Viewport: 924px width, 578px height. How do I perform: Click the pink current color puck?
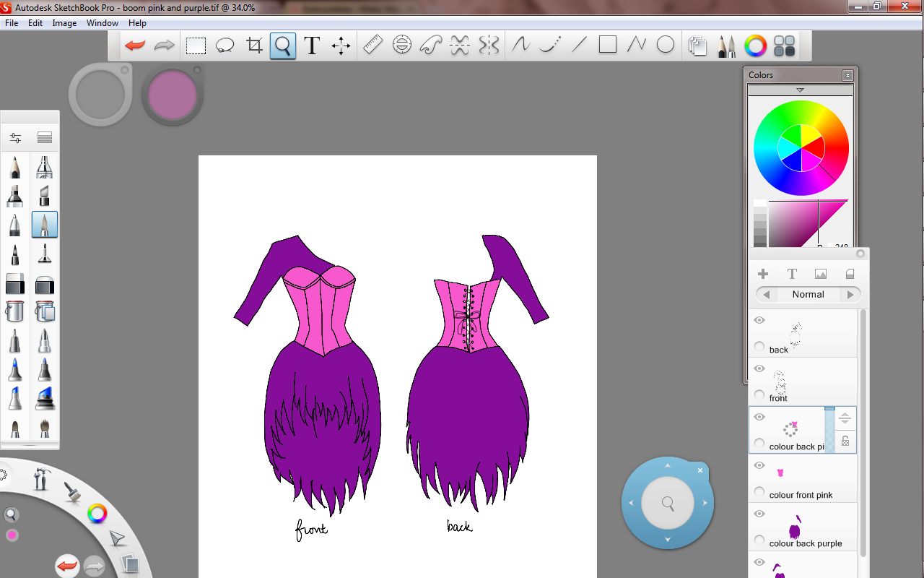[173, 95]
